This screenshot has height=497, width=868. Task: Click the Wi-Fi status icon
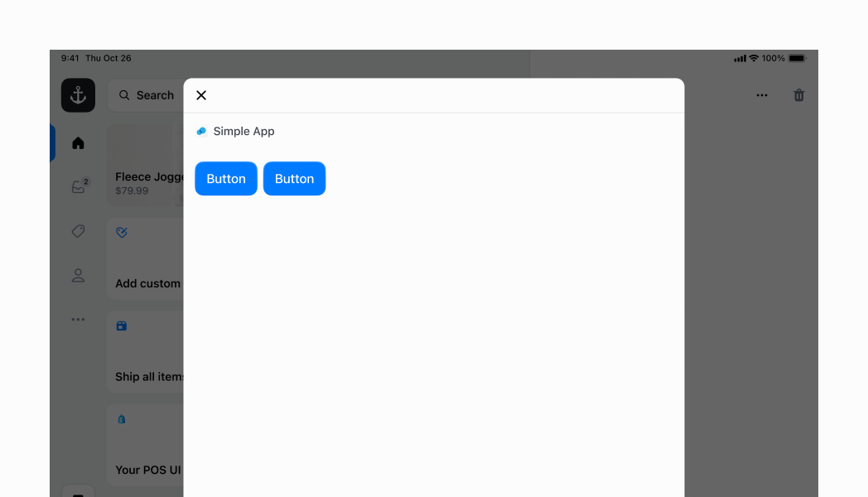754,58
